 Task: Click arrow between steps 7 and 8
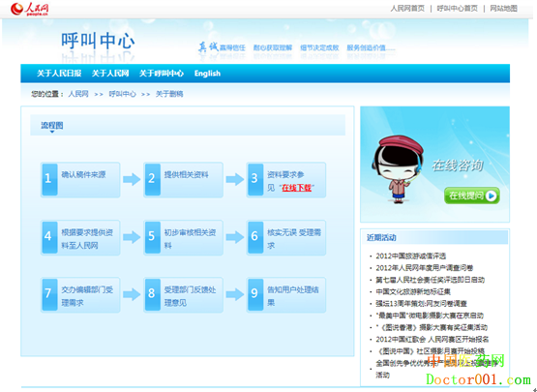[132, 294]
